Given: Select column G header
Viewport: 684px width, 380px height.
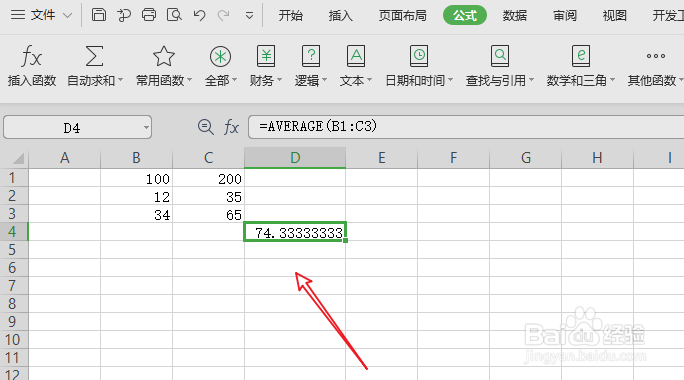Looking at the screenshot, I should click(x=526, y=157).
